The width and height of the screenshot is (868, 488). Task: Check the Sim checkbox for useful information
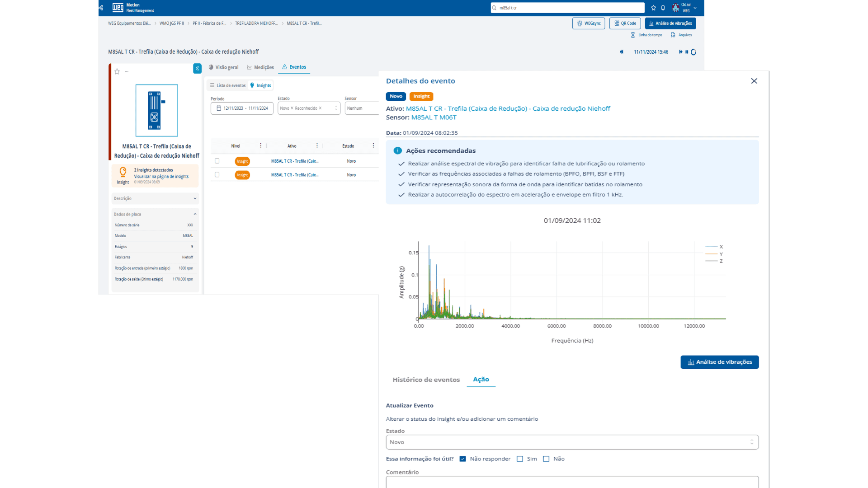point(520,459)
